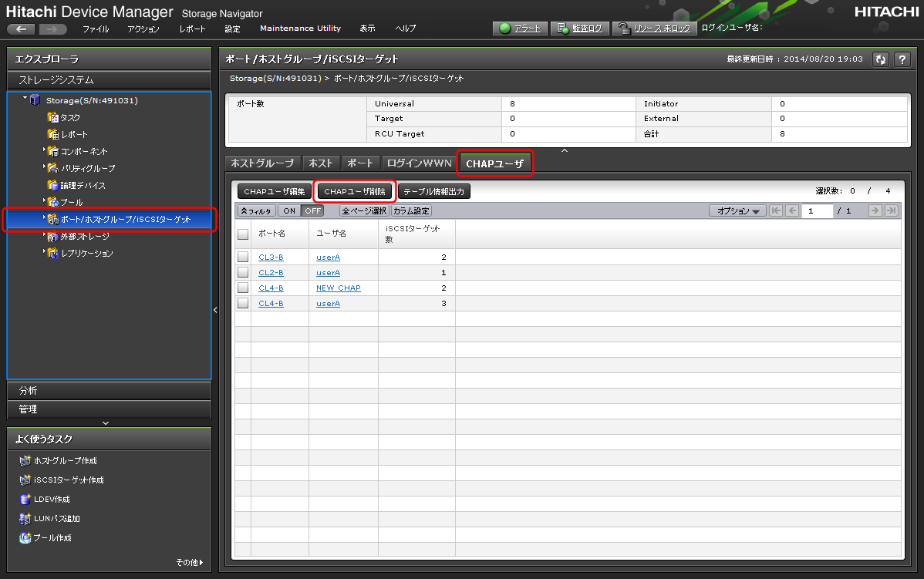924x579 pixels.
Task: Collapse the port summary panel with the caret
Action: [x=565, y=151]
